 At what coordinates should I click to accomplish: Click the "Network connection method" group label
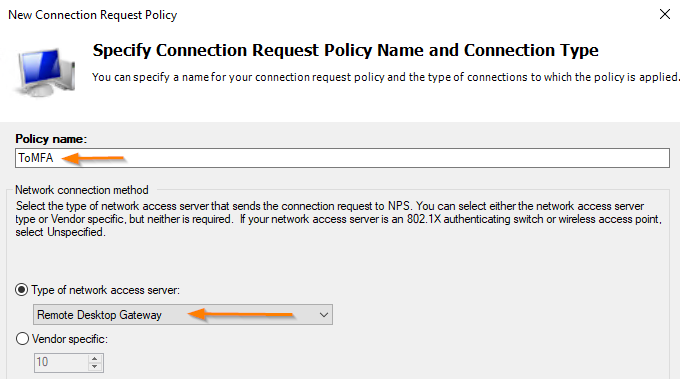click(x=82, y=190)
